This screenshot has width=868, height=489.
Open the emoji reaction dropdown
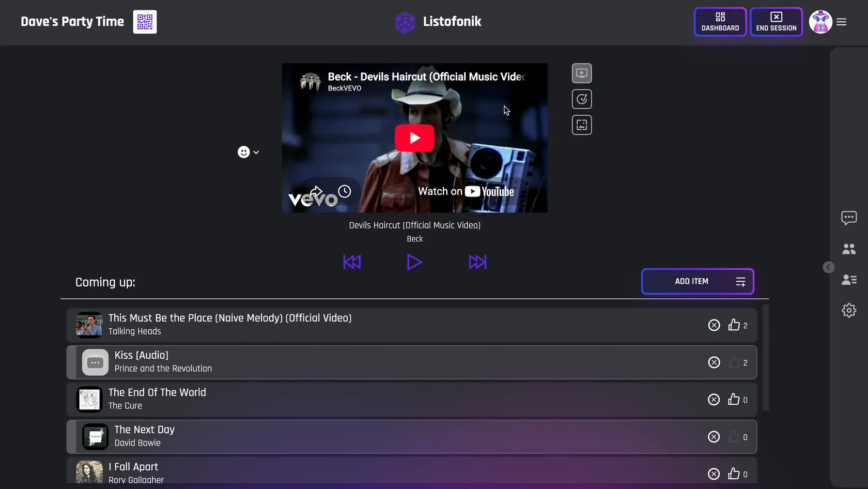point(249,152)
